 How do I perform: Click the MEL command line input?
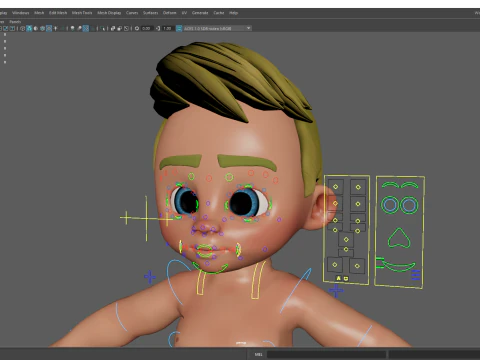pyautogui.click(x=326, y=354)
